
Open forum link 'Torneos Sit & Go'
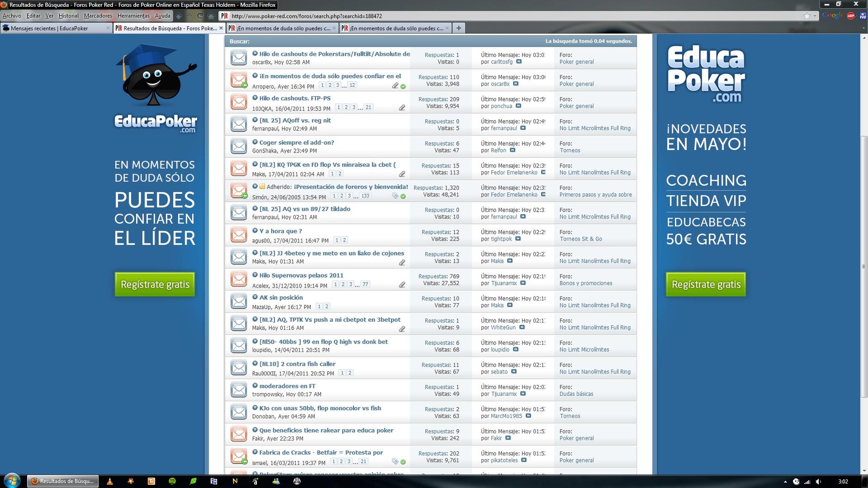[581, 239]
